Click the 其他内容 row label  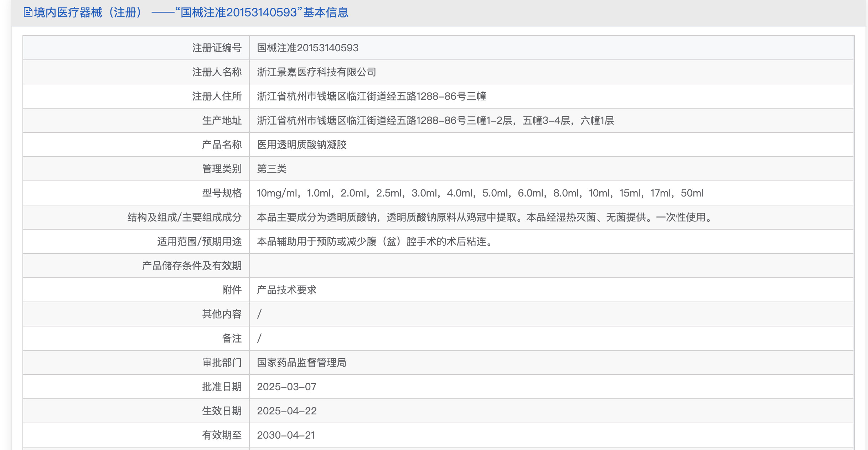[x=222, y=314]
